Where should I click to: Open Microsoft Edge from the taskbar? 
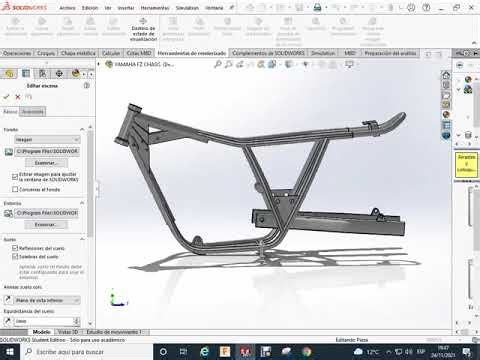click(x=204, y=352)
